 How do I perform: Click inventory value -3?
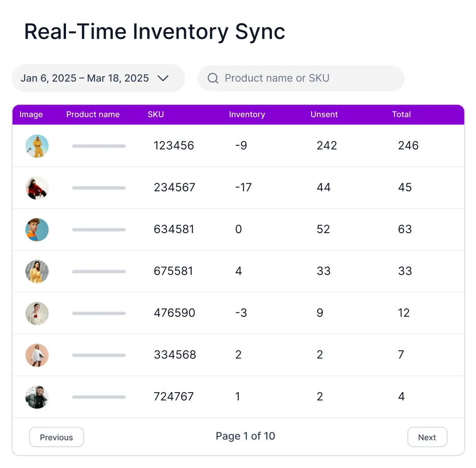[241, 313]
